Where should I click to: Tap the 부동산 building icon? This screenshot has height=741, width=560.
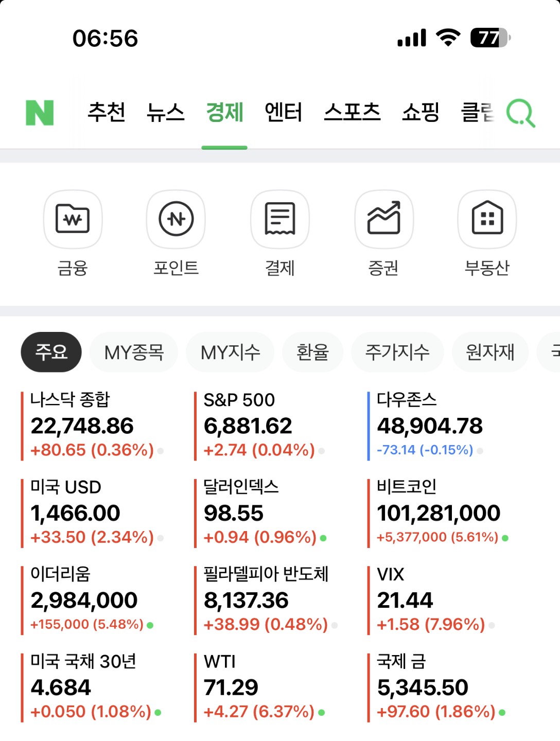point(487,219)
